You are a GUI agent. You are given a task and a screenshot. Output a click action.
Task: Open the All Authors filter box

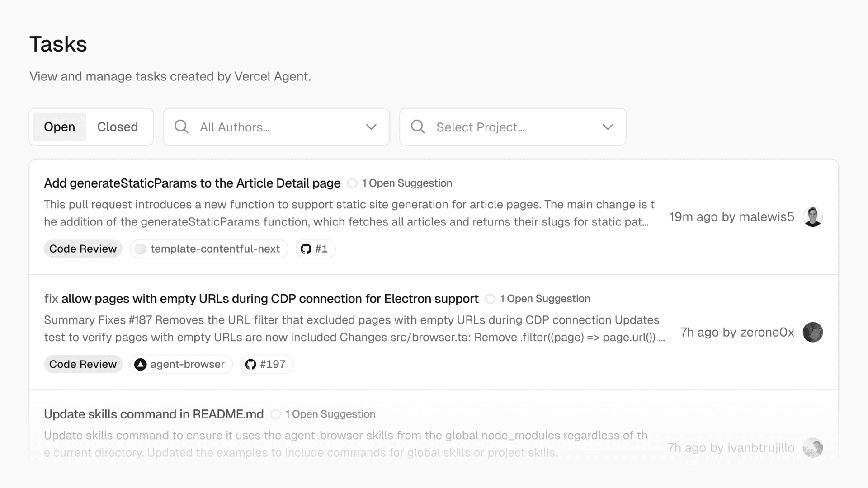pyautogui.click(x=276, y=127)
